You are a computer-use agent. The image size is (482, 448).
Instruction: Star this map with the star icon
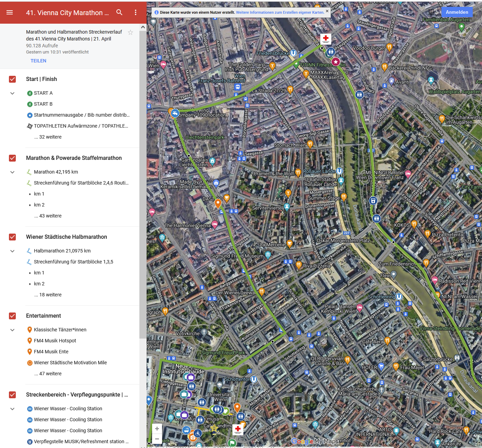pyautogui.click(x=130, y=32)
